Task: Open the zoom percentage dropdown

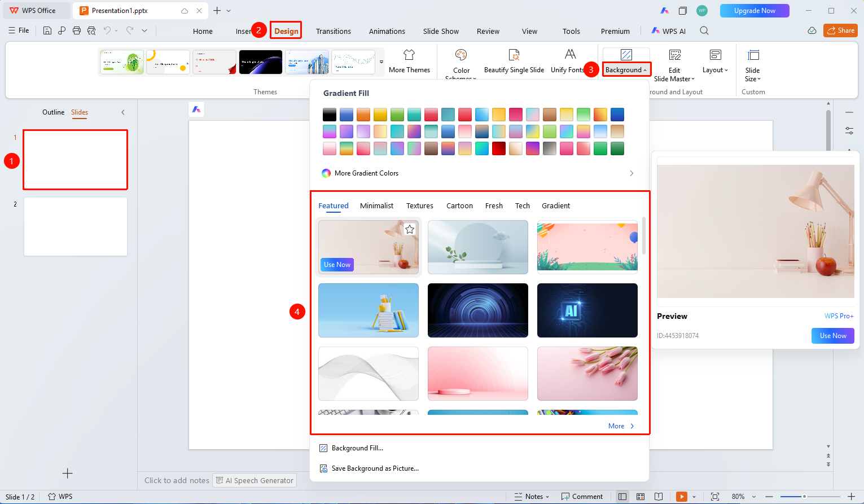Action: [753, 497]
